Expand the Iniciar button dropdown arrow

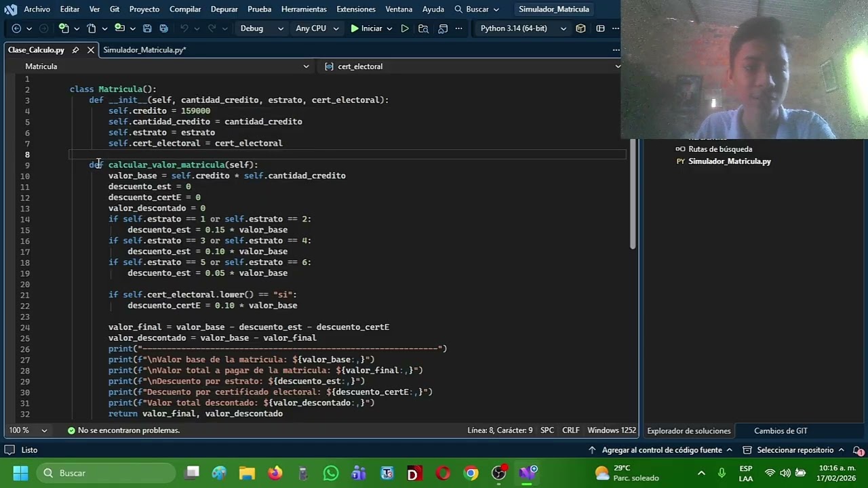(x=389, y=28)
